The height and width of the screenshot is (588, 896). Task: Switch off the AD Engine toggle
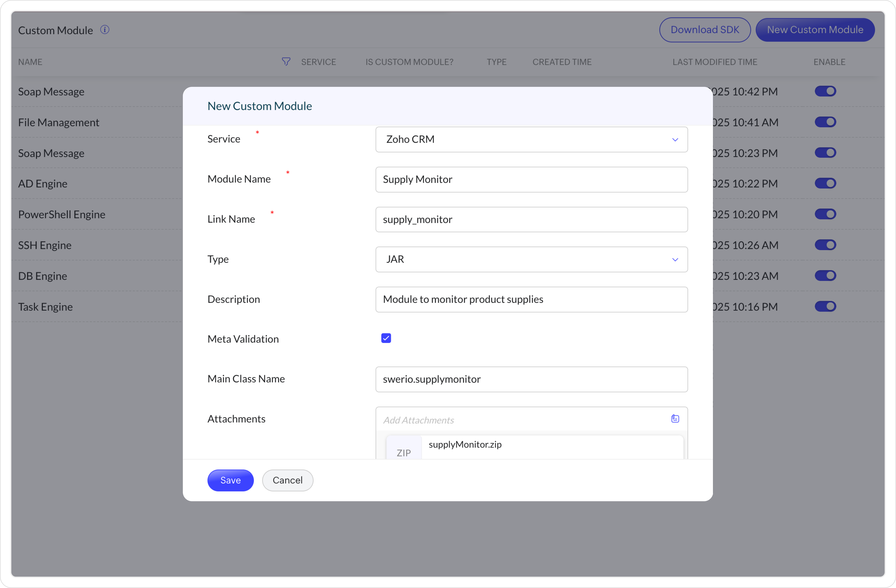825,183
